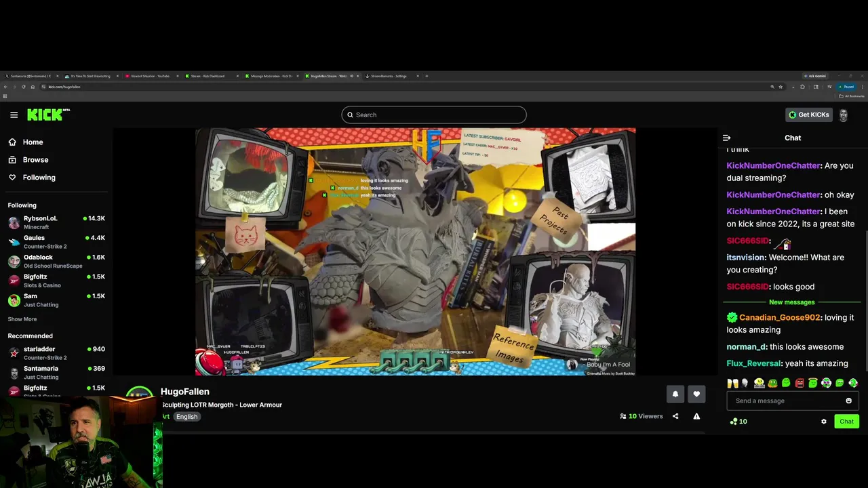This screenshot has height=488, width=868.
Task: Open the browser zoom magnifier icon
Action: [772, 87]
